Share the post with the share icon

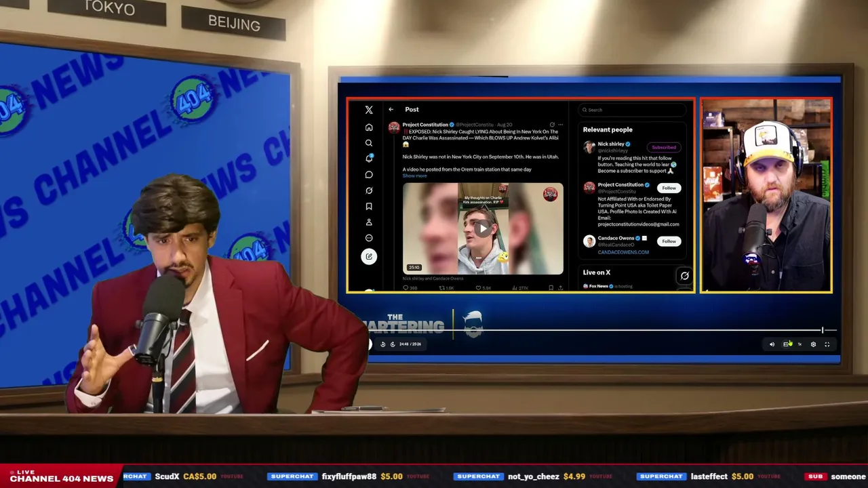coord(560,288)
